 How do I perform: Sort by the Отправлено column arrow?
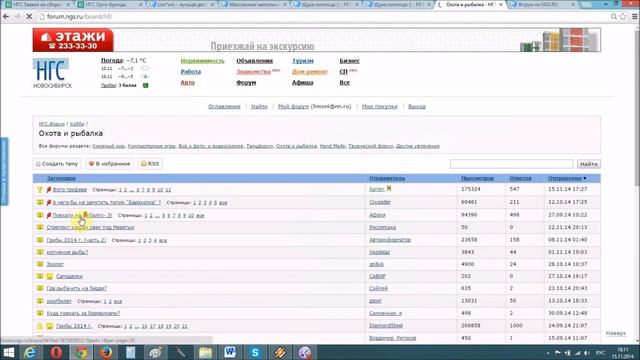click(x=585, y=178)
